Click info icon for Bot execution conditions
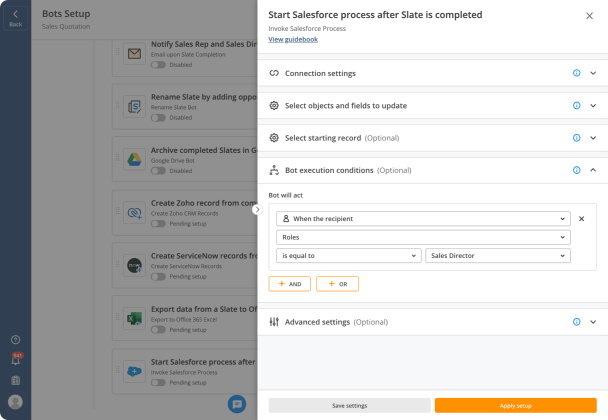The width and height of the screenshot is (608, 420). click(x=577, y=170)
